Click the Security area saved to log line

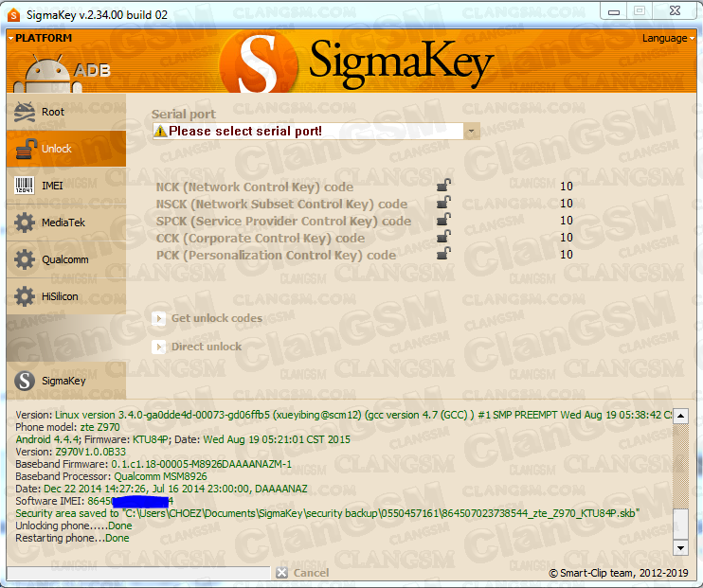pos(328,513)
